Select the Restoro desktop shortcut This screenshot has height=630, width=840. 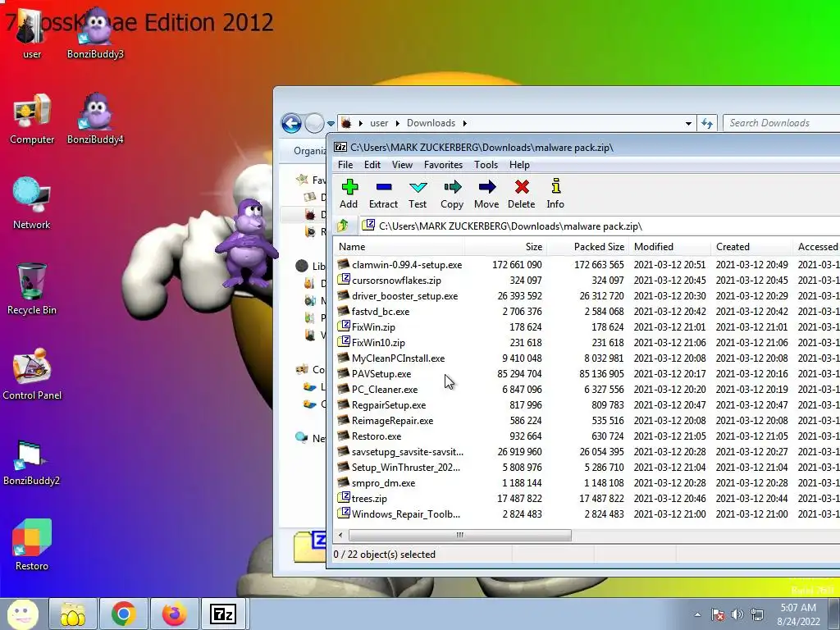click(32, 545)
